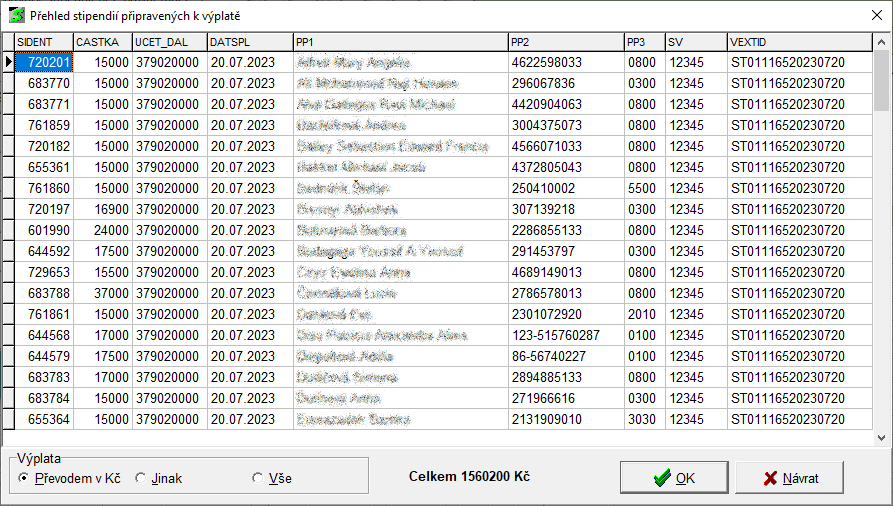Click the current row indicator arrow
Viewport: 893px width, 506px height.
click(x=9, y=62)
